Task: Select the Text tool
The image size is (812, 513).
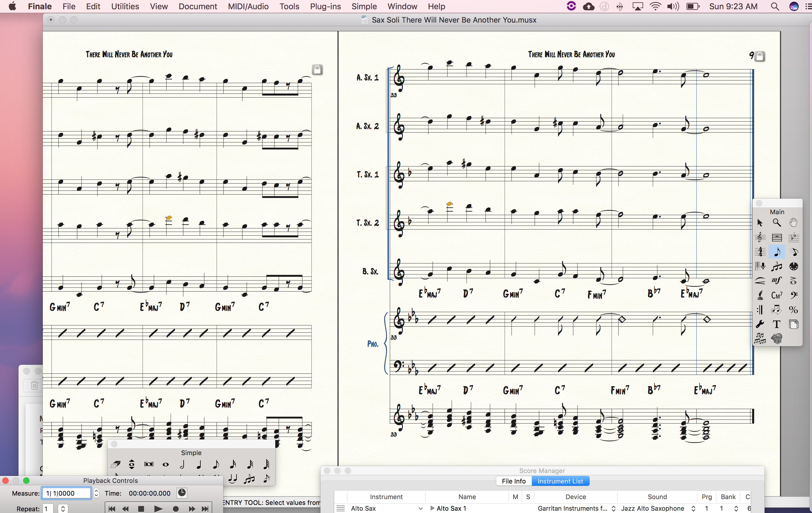Action: click(x=777, y=324)
